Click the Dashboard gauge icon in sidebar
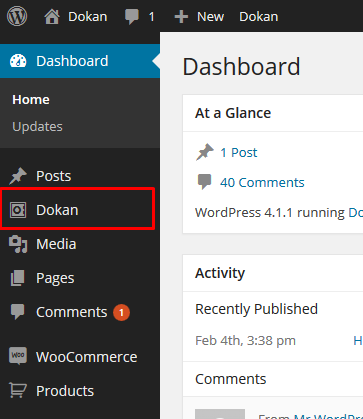363x419 pixels. 18,61
